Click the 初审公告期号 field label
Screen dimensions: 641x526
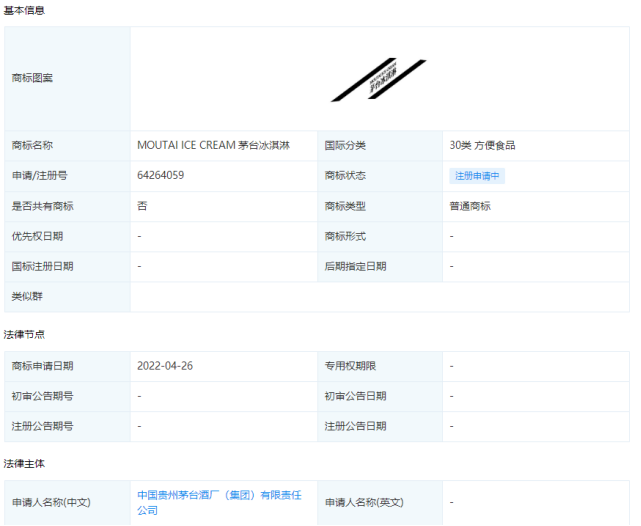tap(42, 396)
